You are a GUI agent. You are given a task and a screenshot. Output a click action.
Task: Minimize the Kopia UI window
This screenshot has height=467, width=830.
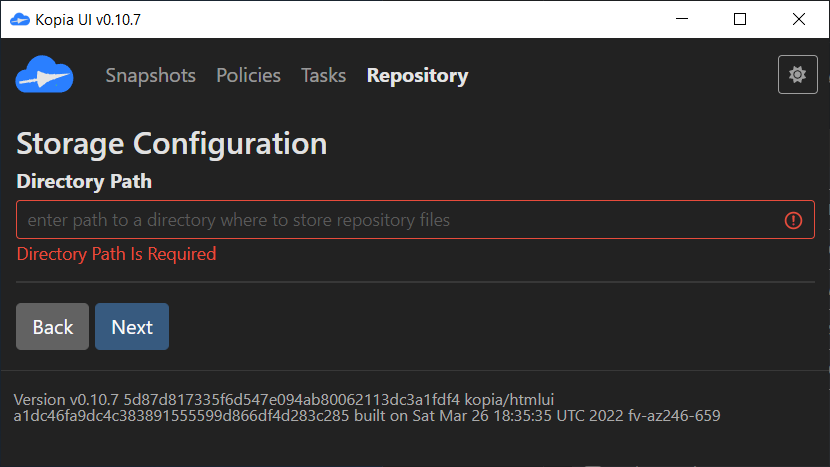(x=682, y=19)
